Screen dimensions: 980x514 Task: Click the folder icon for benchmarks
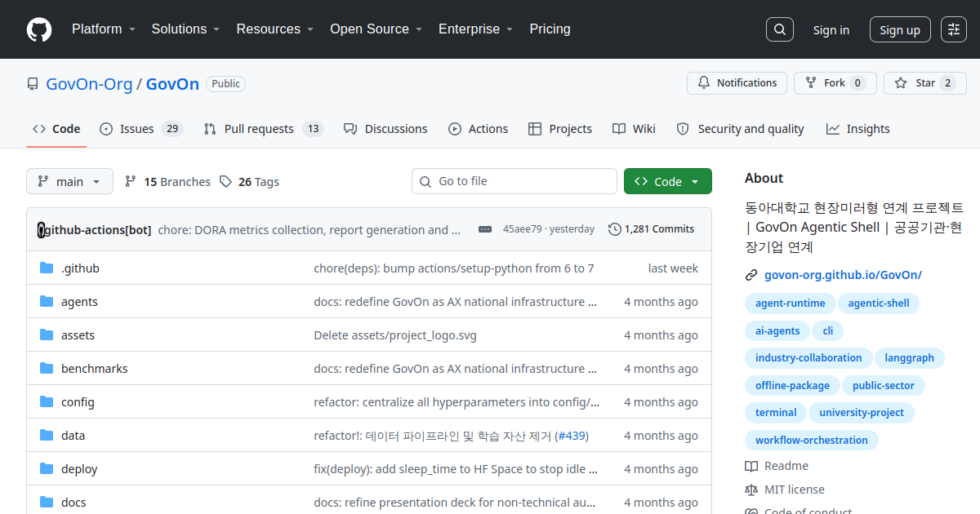click(47, 369)
